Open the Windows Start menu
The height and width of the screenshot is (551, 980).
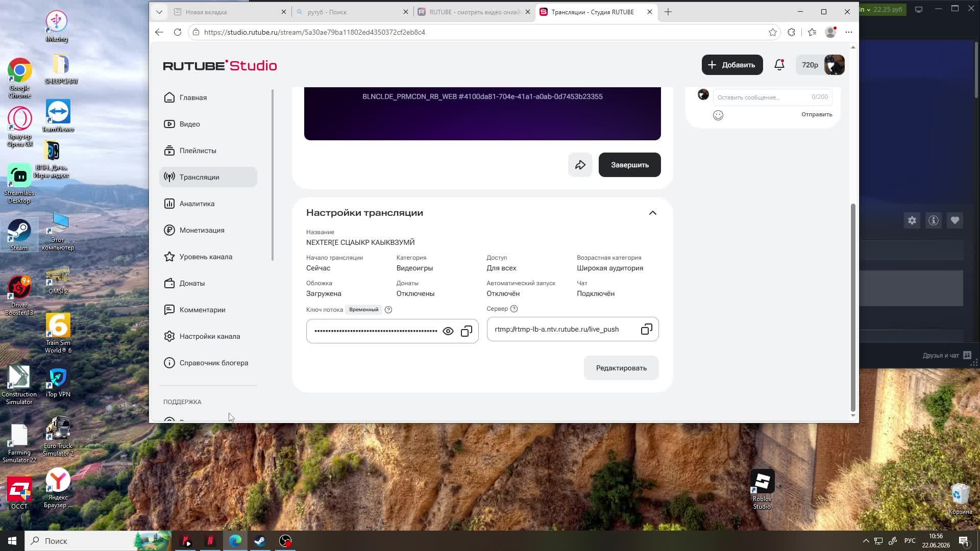click(12, 541)
